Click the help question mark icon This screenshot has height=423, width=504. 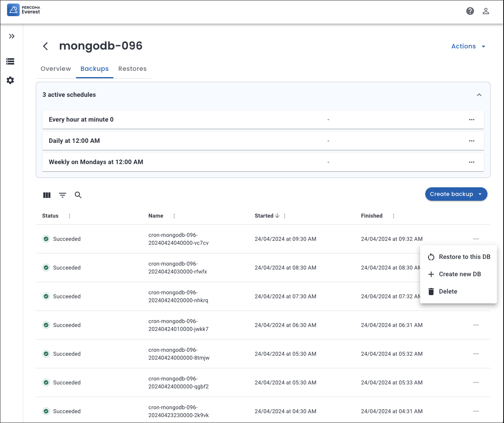click(x=470, y=11)
